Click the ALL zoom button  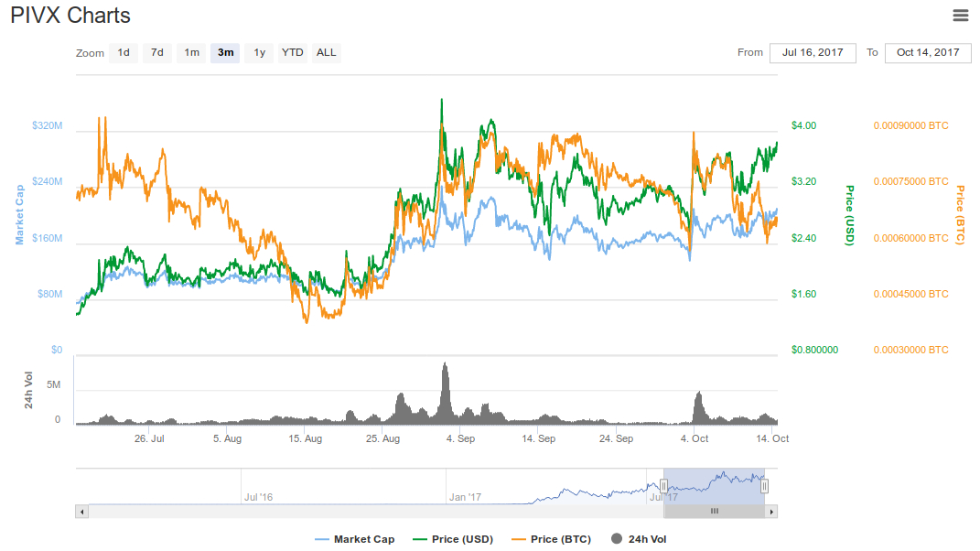point(326,52)
